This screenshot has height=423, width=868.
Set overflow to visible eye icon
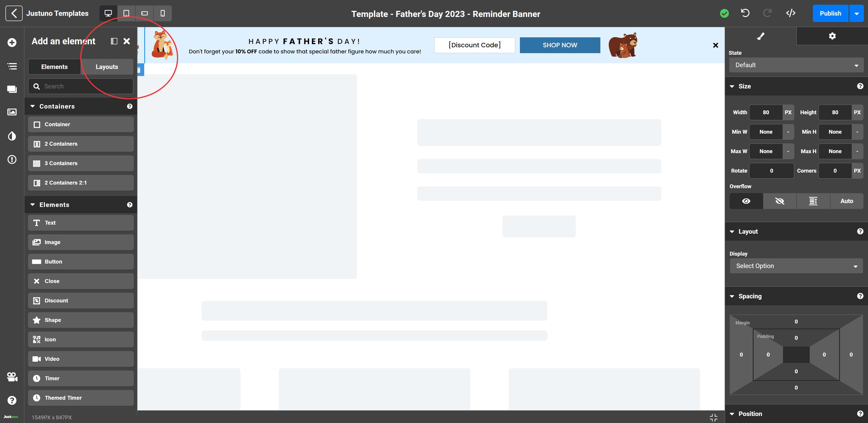pyautogui.click(x=746, y=201)
